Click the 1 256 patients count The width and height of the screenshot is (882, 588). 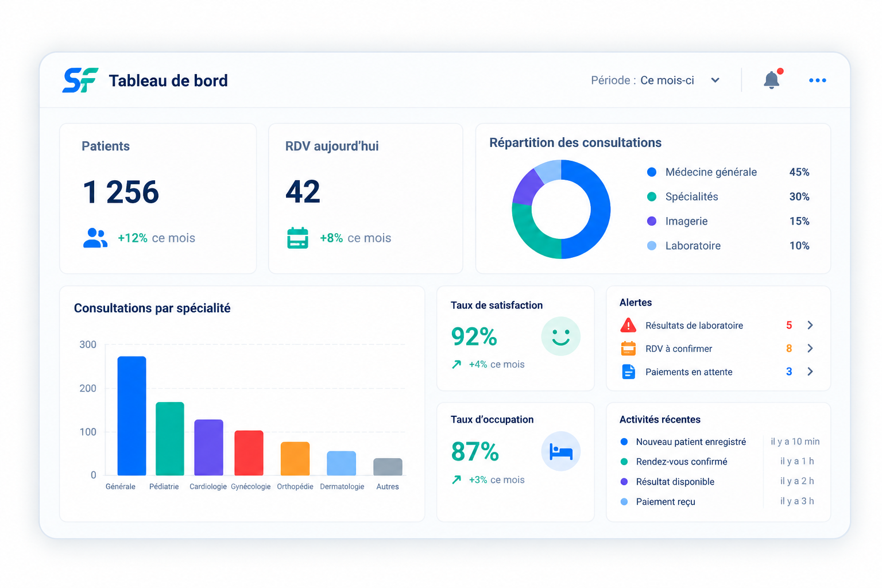tap(121, 192)
